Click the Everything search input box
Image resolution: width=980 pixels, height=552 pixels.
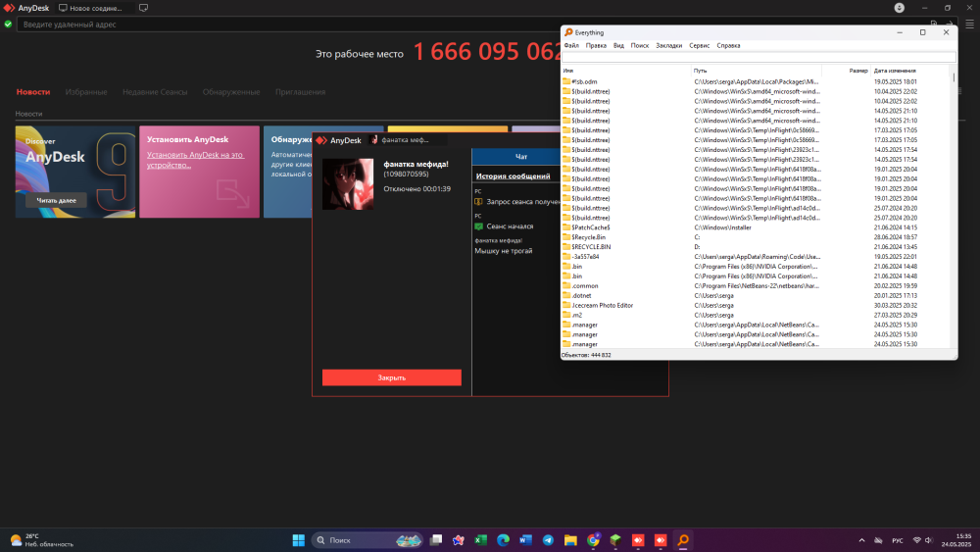[x=759, y=57]
